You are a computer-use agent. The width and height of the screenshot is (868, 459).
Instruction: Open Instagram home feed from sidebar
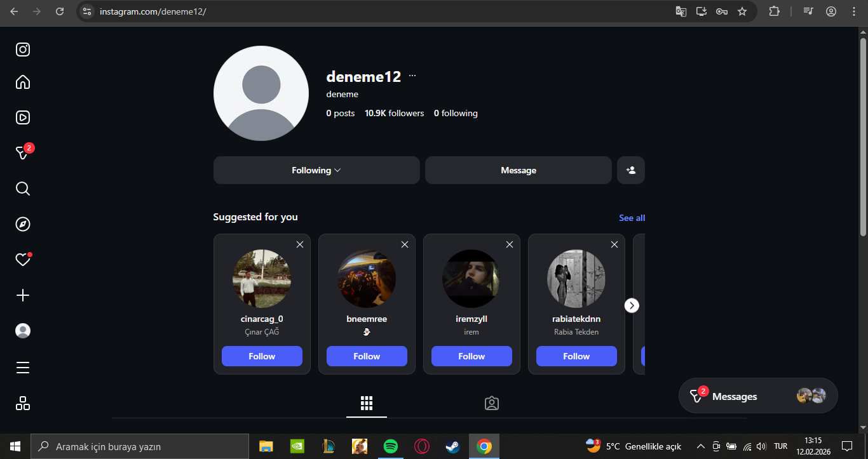click(x=23, y=83)
